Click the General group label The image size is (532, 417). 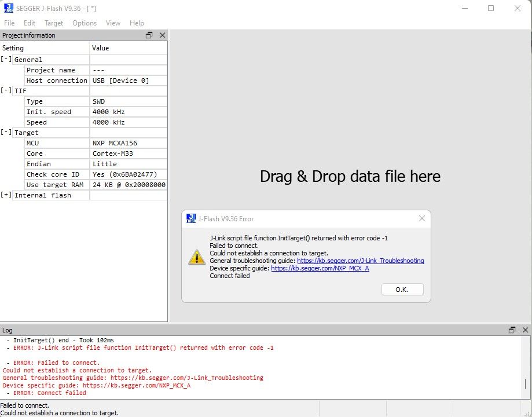(x=28, y=60)
